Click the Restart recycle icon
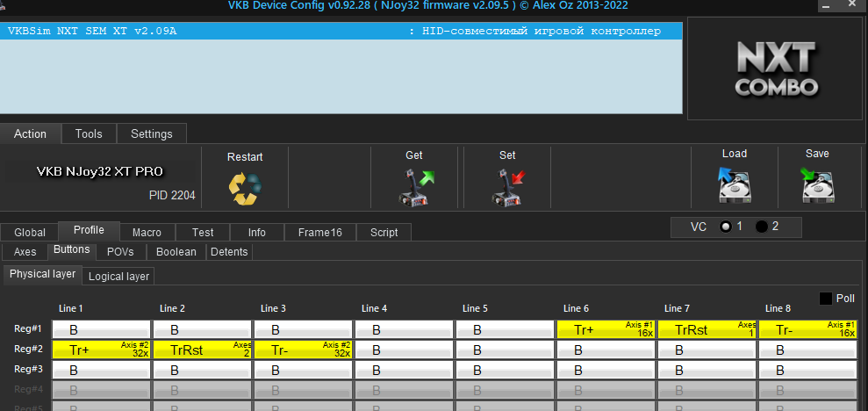The height and width of the screenshot is (411, 868). point(245,188)
